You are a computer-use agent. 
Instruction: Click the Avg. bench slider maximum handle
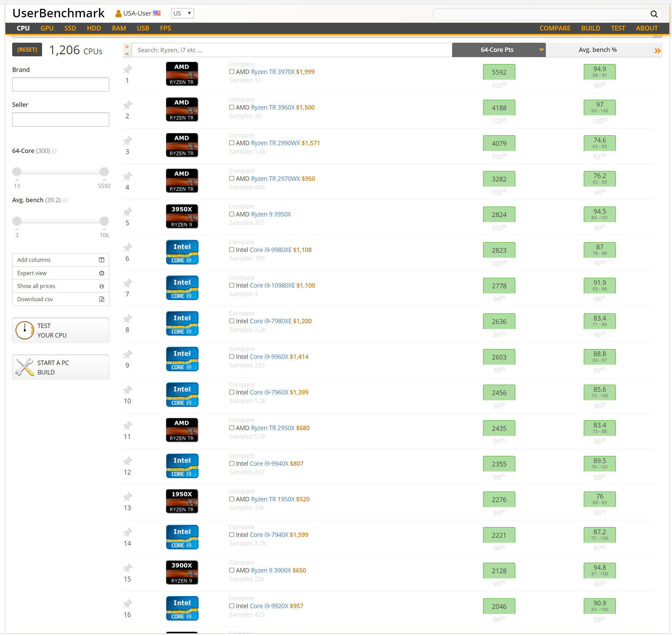(x=104, y=221)
